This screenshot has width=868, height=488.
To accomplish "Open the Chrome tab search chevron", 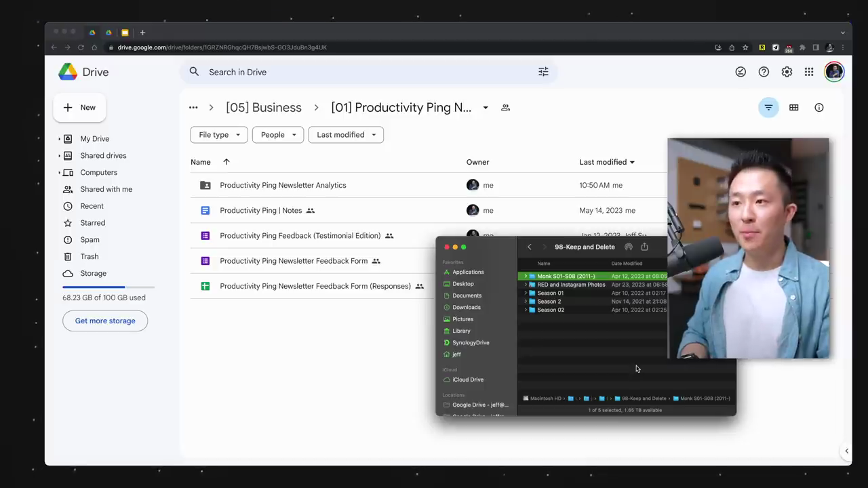I will tap(843, 33).
